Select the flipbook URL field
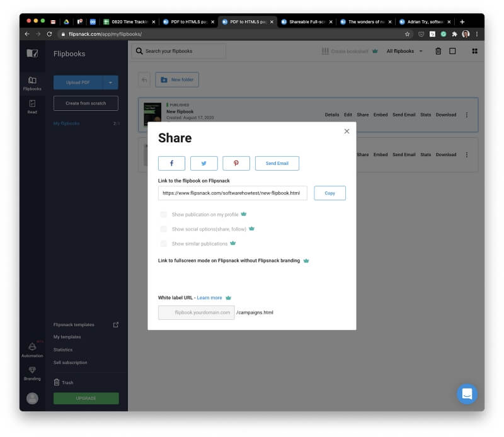504x437 pixels. 232,193
